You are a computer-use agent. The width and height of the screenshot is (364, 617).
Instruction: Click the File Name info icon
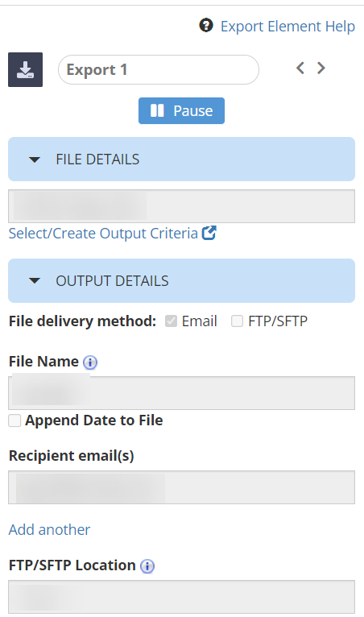[90, 362]
